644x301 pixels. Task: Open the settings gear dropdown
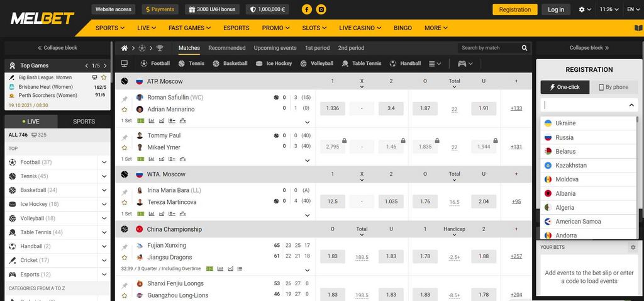(584, 9)
